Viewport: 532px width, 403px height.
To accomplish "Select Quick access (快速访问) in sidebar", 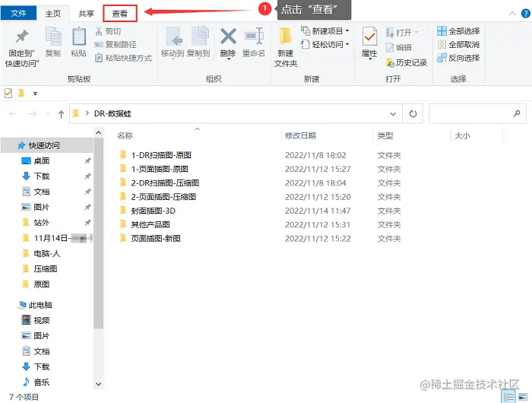I will tap(47, 145).
